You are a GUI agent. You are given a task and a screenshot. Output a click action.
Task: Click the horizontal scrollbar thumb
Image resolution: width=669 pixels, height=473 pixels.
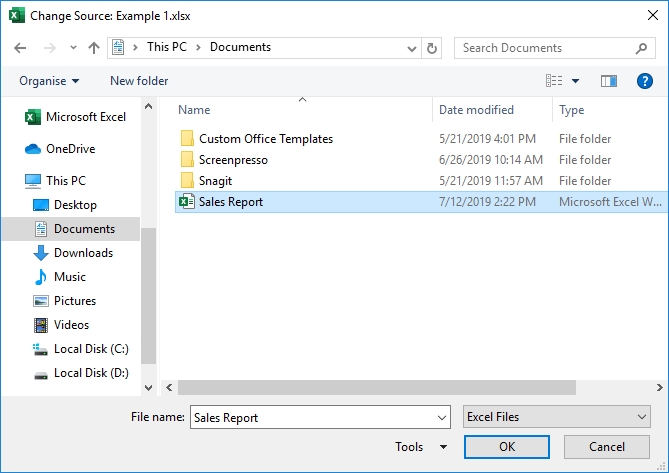[x=377, y=388]
